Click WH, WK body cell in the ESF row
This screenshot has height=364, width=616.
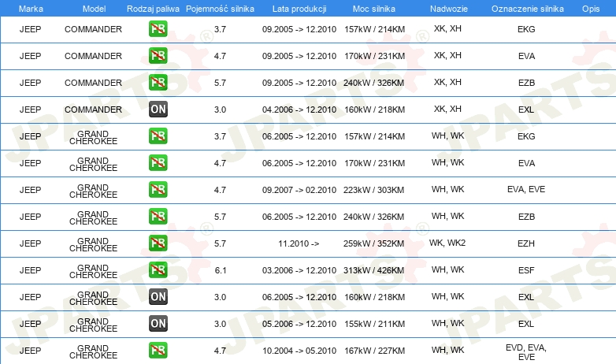pos(447,269)
